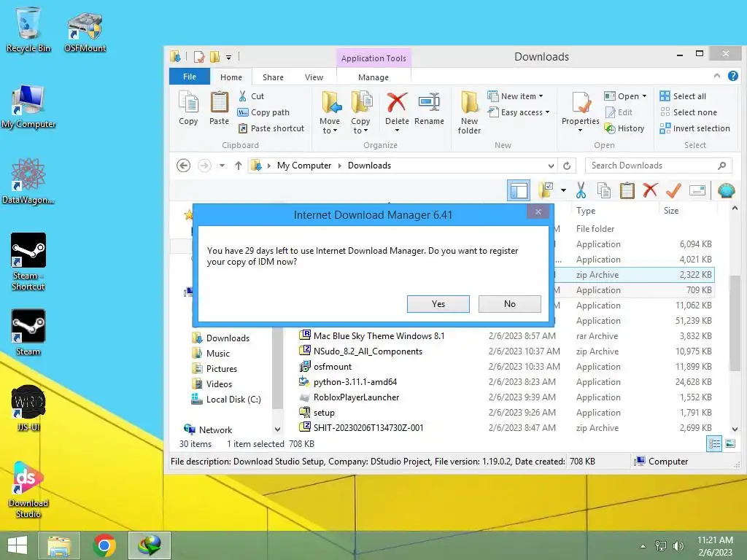Click Copy path in the ribbon
The image size is (747, 560).
pos(263,112)
